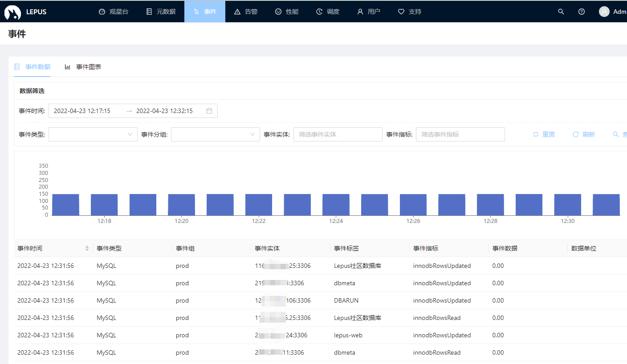Screen dimensions: 627x364
Task: Click the start time 2022-04-23 12:17:15 field
Action: 82,111
